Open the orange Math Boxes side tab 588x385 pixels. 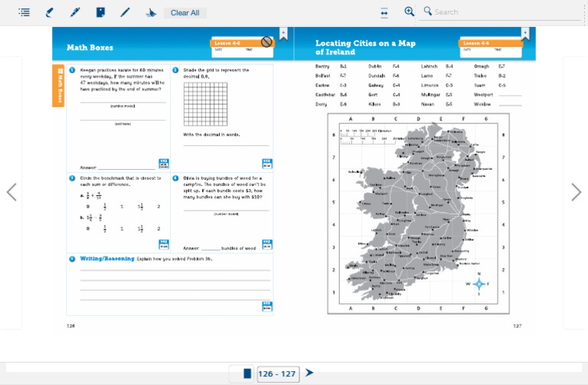click(x=58, y=85)
